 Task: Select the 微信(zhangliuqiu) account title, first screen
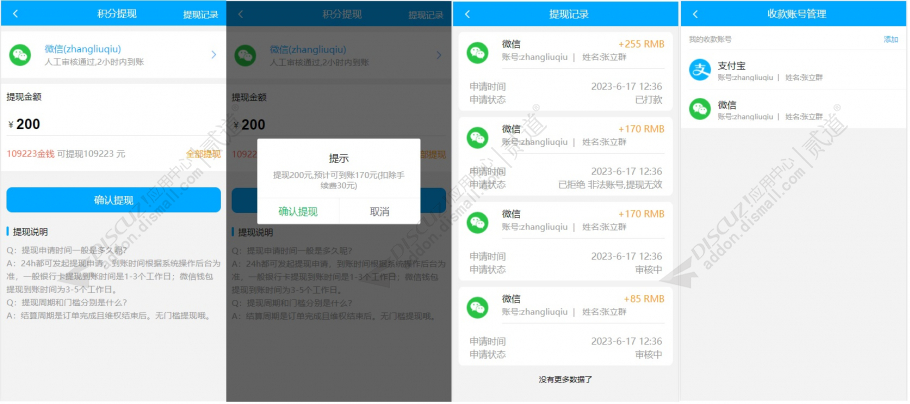(x=83, y=49)
